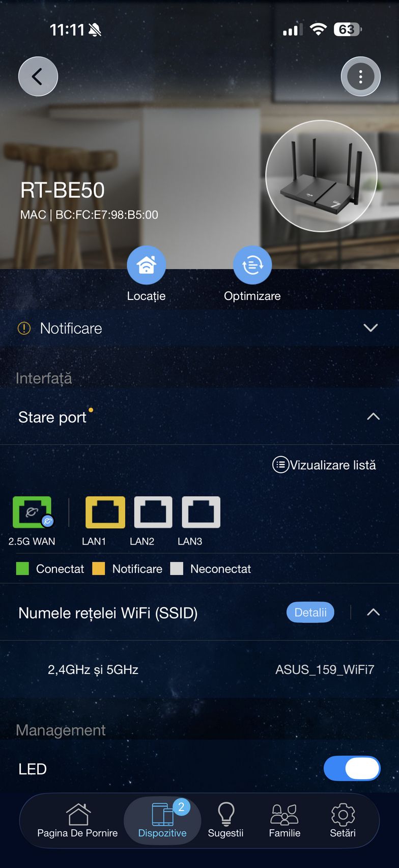This screenshot has width=399, height=868.
Task: Tap the Optimizare icon
Action: [252, 265]
